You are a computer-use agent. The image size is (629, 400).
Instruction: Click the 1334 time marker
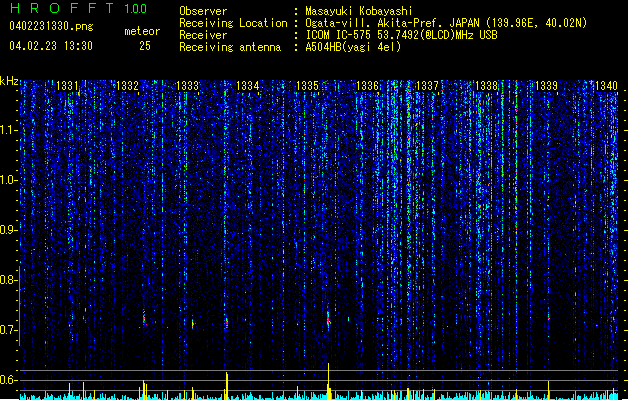[248, 85]
